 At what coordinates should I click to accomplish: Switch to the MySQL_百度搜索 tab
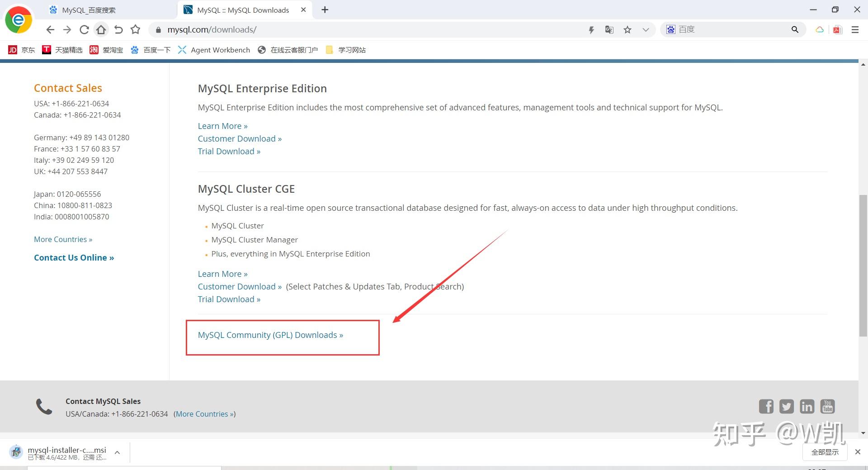point(89,10)
